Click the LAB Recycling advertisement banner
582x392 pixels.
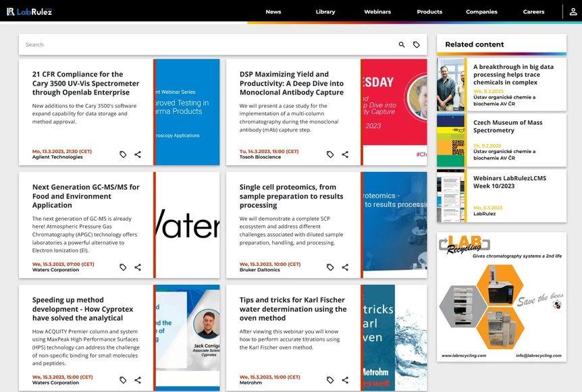(502, 297)
